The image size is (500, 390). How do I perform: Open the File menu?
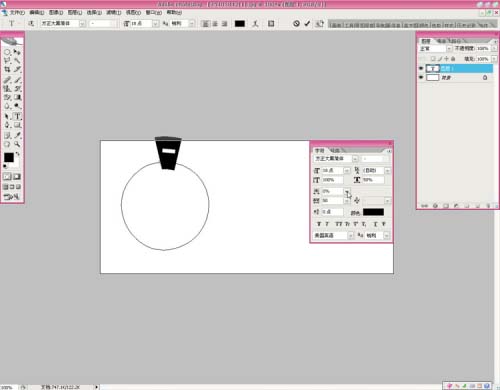pyautogui.click(x=17, y=12)
